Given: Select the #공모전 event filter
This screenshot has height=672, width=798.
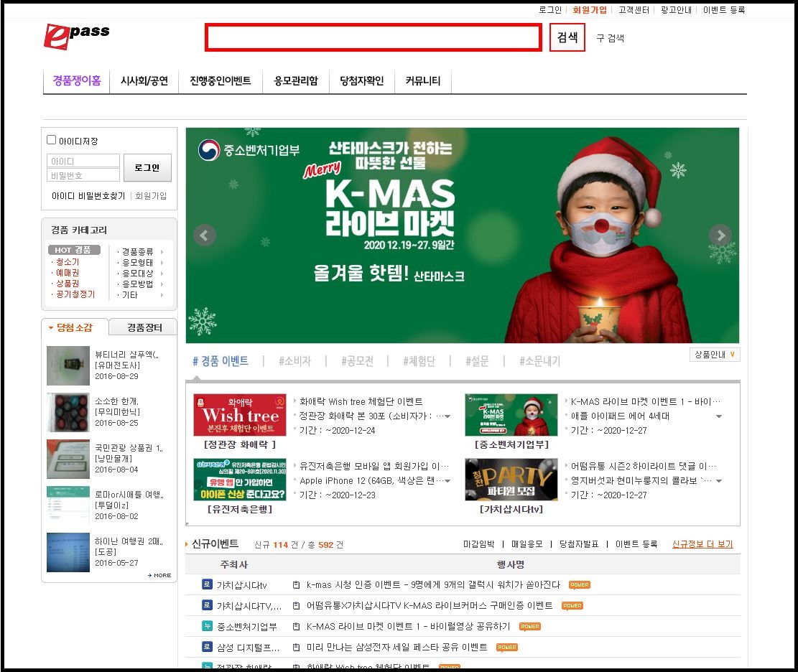Looking at the screenshot, I should [x=357, y=361].
